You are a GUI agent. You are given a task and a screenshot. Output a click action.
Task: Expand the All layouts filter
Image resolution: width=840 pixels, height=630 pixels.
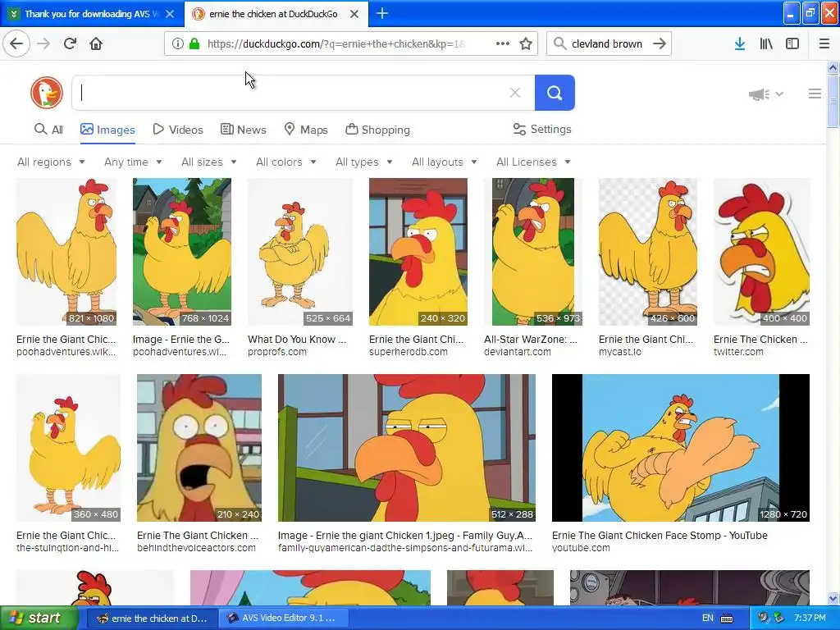(444, 162)
